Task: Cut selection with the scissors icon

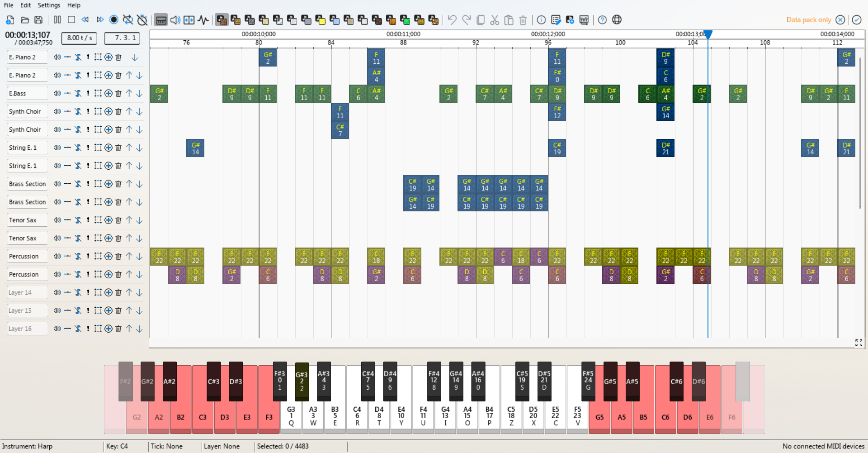Action: pyautogui.click(x=495, y=20)
